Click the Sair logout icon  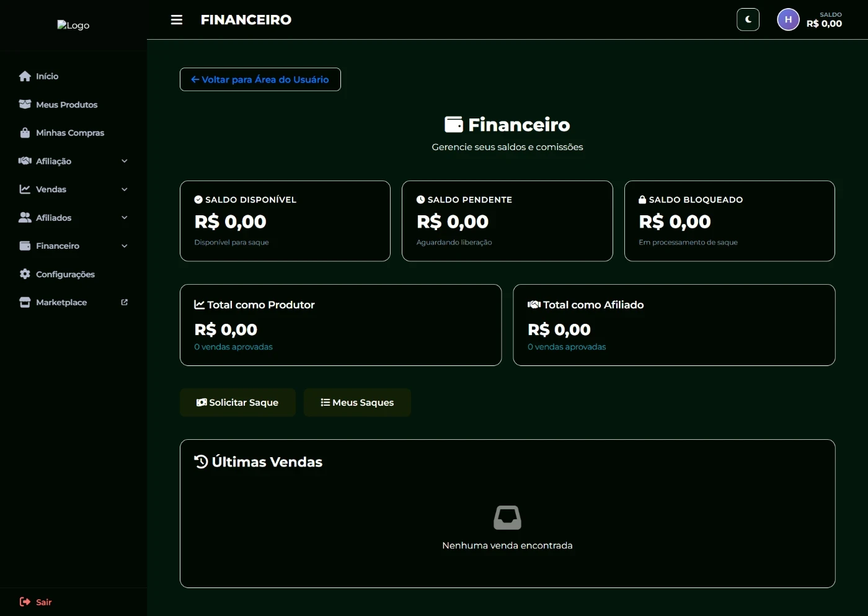(x=25, y=602)
